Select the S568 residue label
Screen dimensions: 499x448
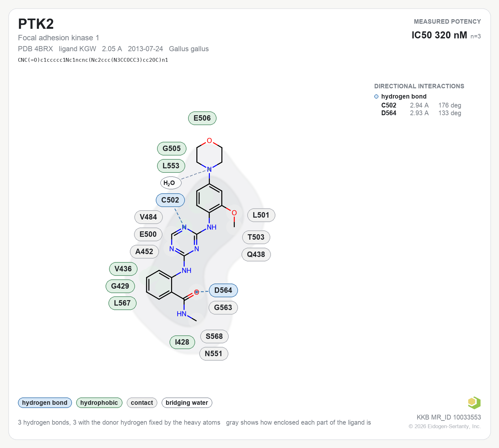[x=214, y=336]
